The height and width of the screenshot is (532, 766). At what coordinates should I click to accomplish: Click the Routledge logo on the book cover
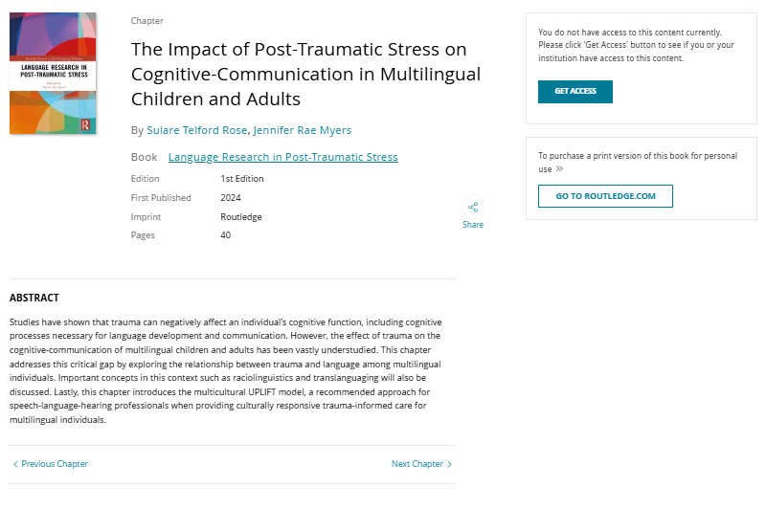tap(86, 124)
